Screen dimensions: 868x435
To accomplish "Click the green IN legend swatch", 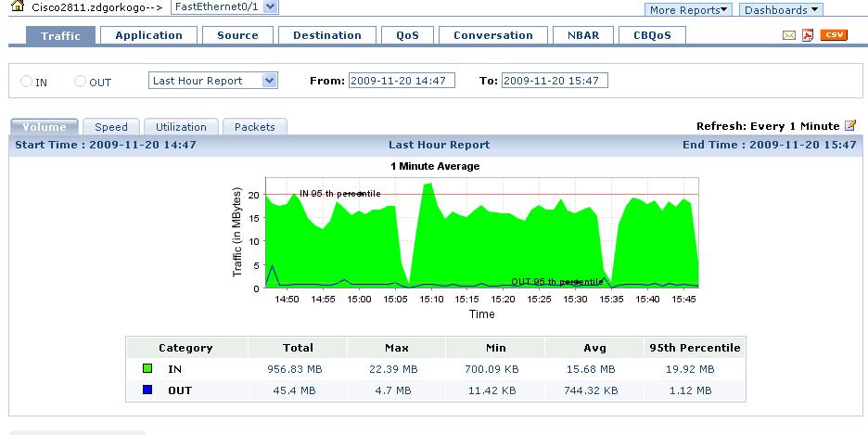I will pos(147,368).
